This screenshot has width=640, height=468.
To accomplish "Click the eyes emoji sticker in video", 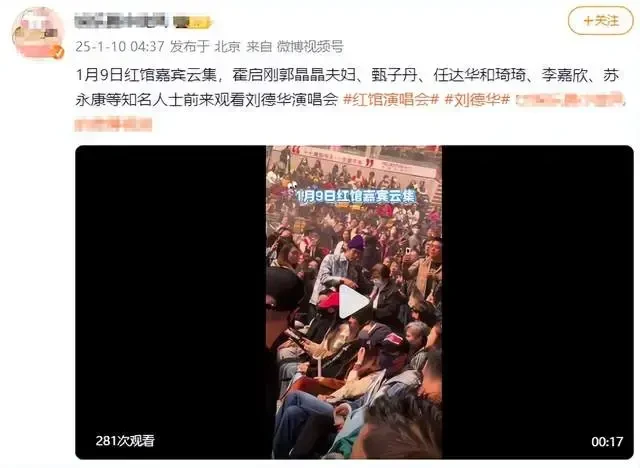I will click(x=291, y=187).
